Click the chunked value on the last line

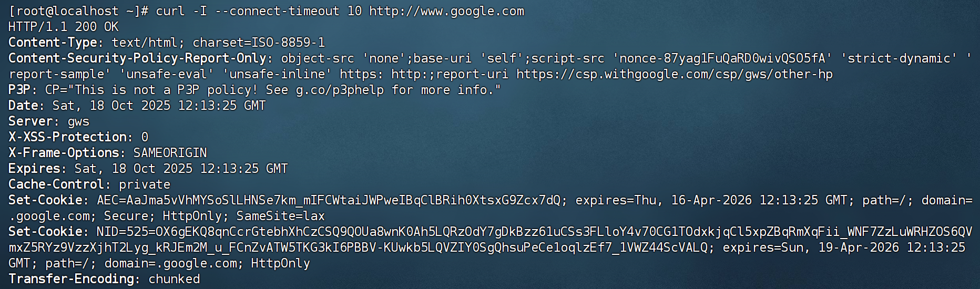point(174,279)
